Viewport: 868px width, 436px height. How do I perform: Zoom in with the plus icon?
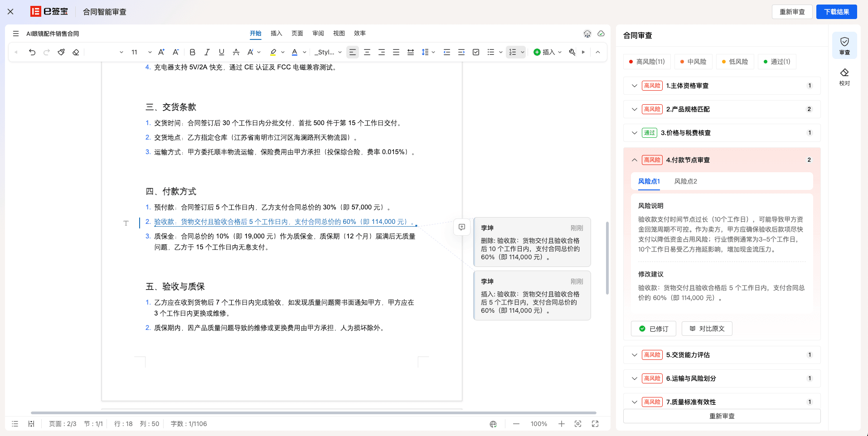click(562, 424)
